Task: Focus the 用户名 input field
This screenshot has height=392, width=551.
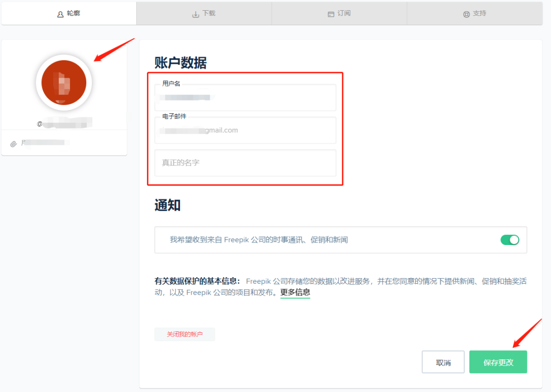Action: [x=245, y=98]
